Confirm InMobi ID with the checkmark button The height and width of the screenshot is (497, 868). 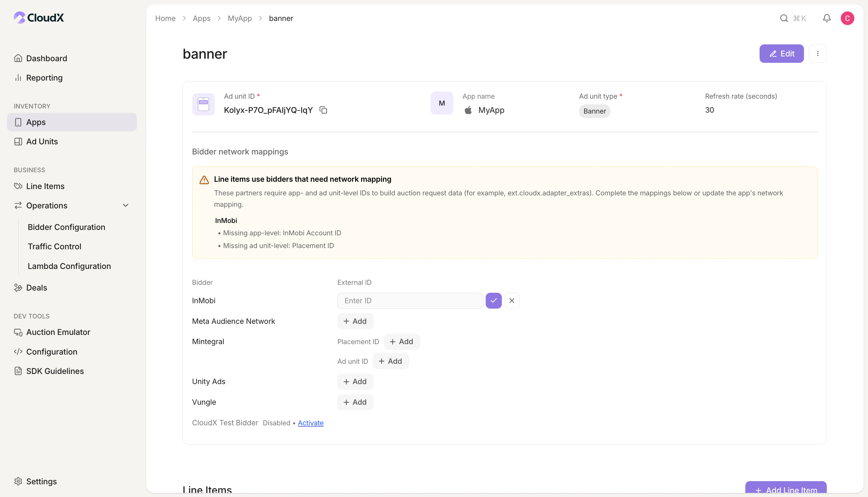pos(493,300)
